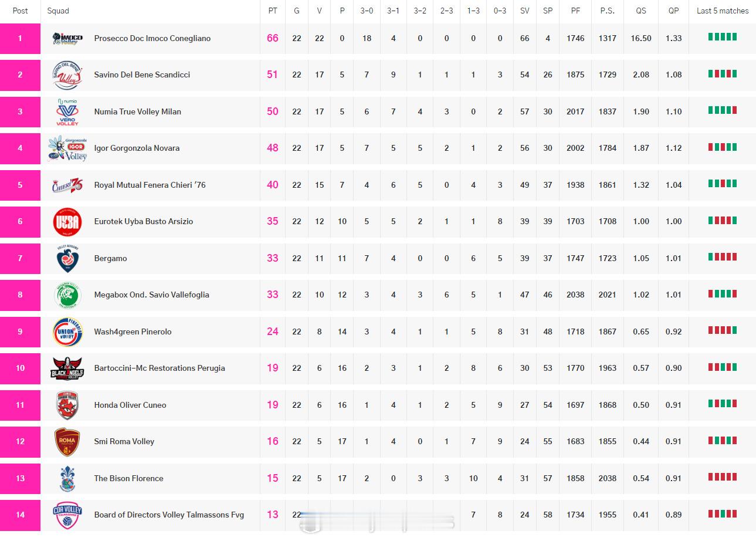This screenshot has width=756, height=541.
Task: Click the QS column header
Action: tap(641, 11)
